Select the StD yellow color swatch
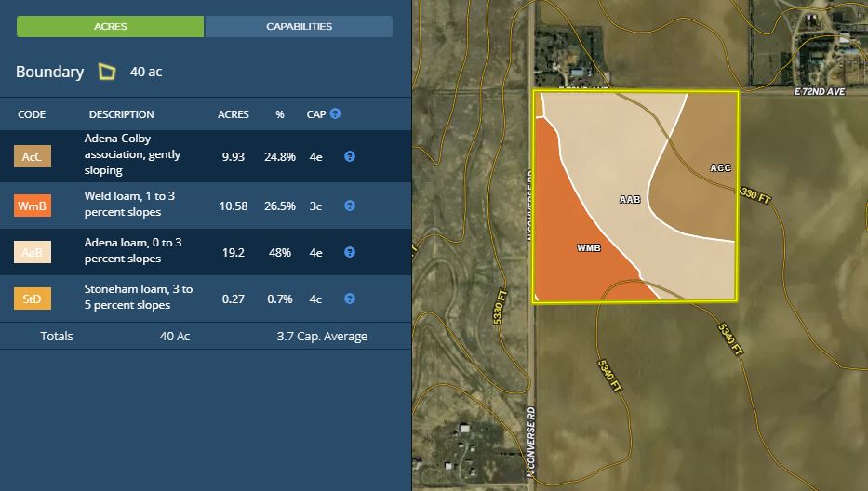Screen dimensions: 868x491 tap(33, 299)
